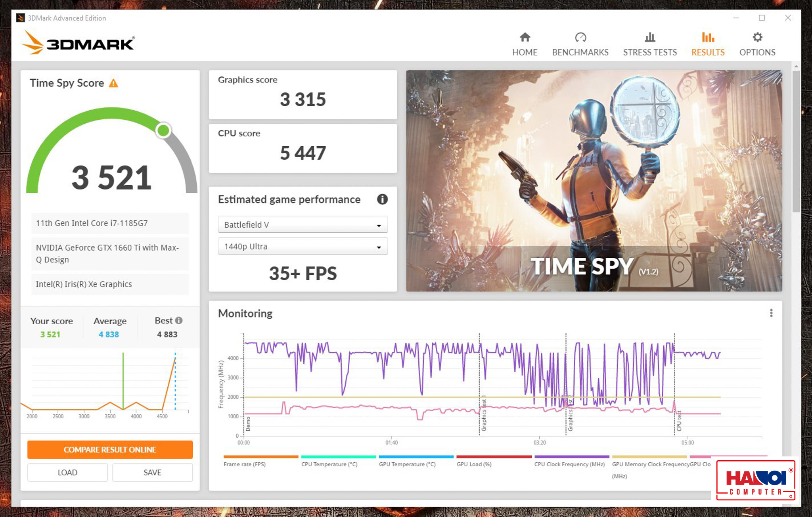Open the OPTIONS tab
The width and height of the screenshot is (812, 517).
(x=757, y=44)
